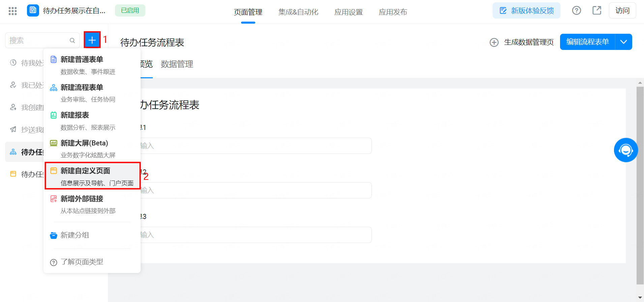Click the 访问 button

622,10
